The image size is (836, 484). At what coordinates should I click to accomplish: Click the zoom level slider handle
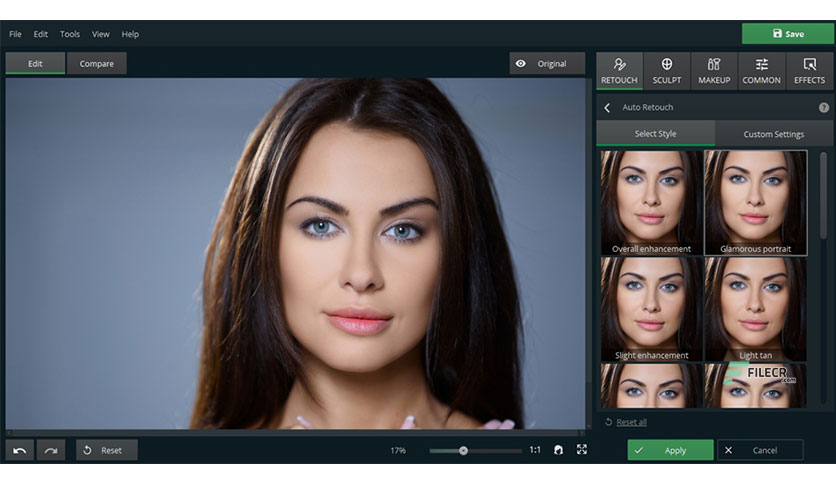[463, 450]
